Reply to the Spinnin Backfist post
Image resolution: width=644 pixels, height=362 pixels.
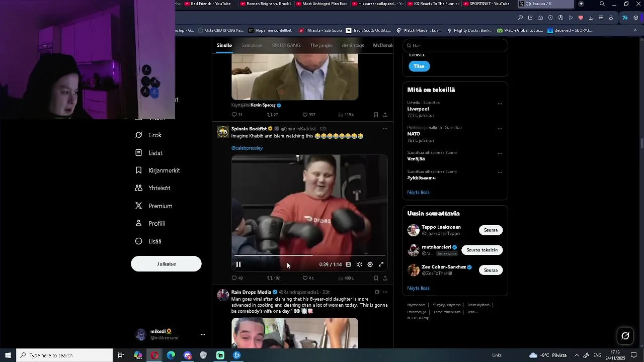click(237, 278)
